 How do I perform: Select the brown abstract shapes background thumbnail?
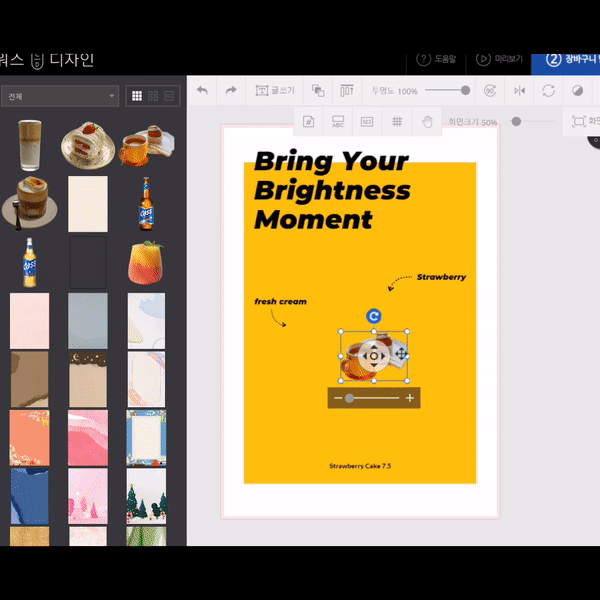coord(29,379)
